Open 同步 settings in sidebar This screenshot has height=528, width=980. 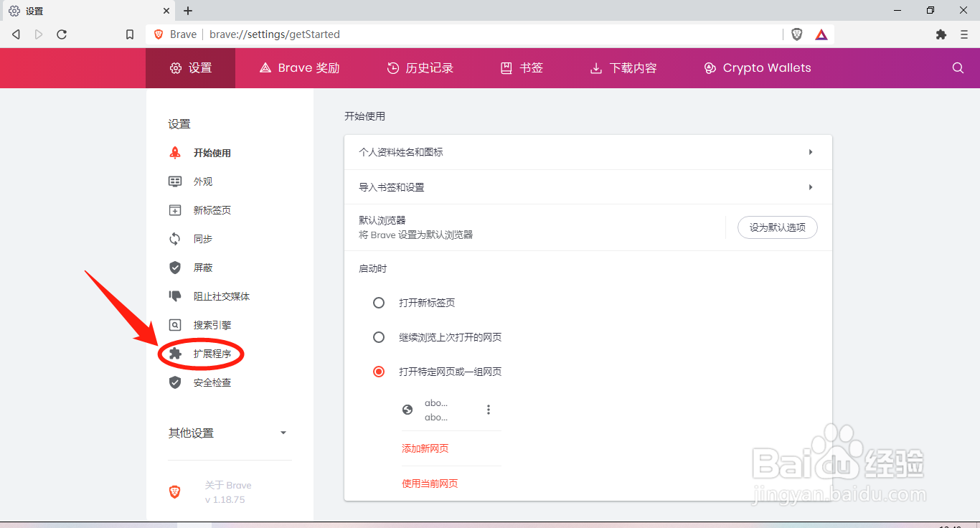point(203,239)
